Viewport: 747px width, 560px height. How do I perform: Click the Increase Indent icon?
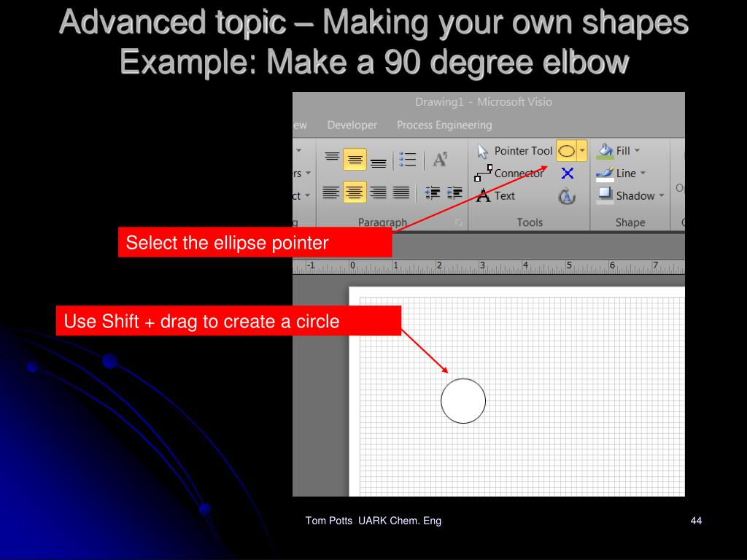coord(454,192)
